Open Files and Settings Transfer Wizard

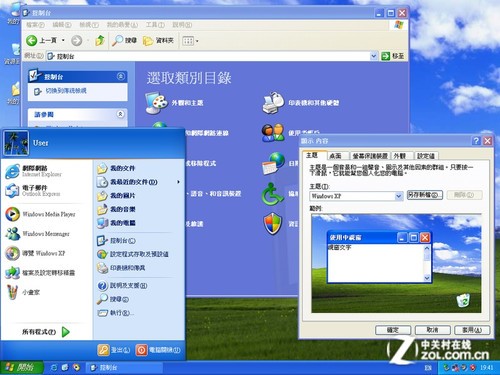40,273
